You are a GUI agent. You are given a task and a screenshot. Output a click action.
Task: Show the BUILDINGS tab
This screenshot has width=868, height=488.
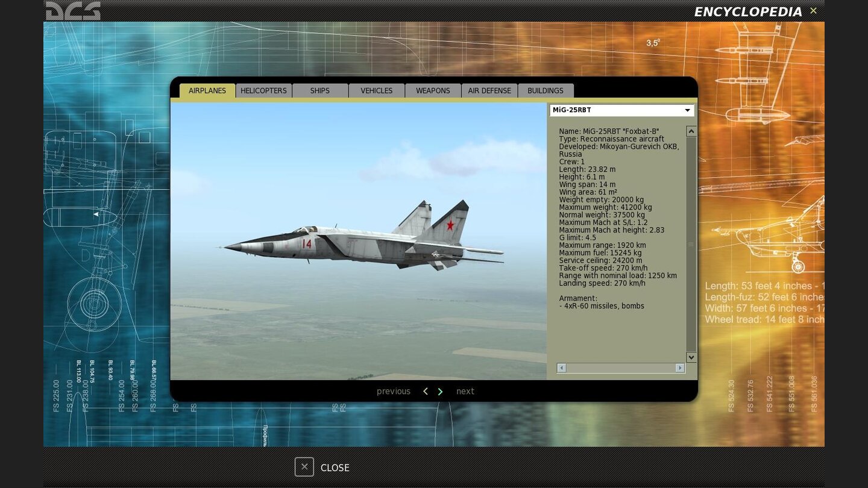(546, 90)
